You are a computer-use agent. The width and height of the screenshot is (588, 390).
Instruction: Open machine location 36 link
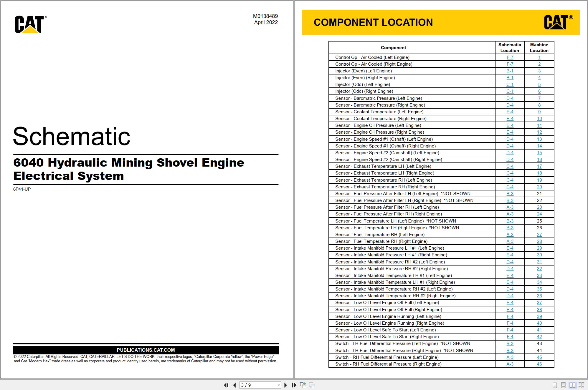tap(539, 296)
